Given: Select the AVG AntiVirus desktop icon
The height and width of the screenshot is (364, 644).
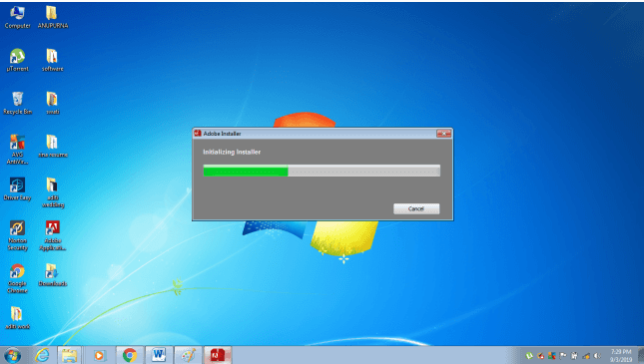Looking at the screenshot, I should (x=17, y=150).
